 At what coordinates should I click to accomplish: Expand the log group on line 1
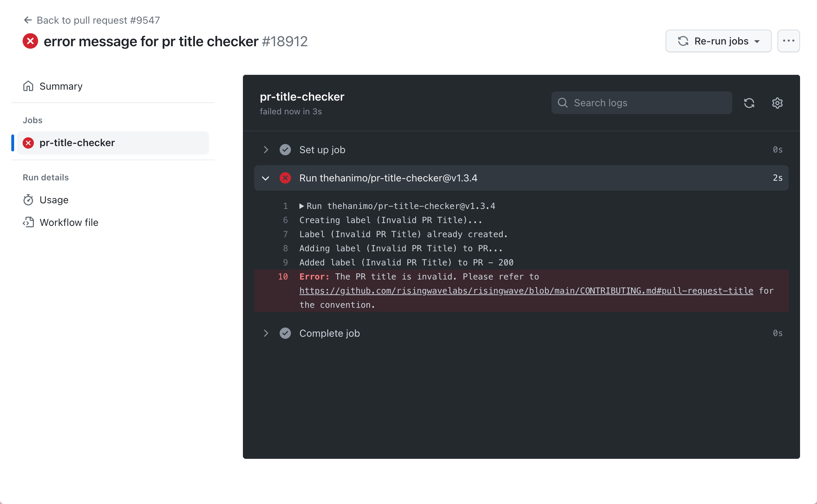click(x=302, y=206)
